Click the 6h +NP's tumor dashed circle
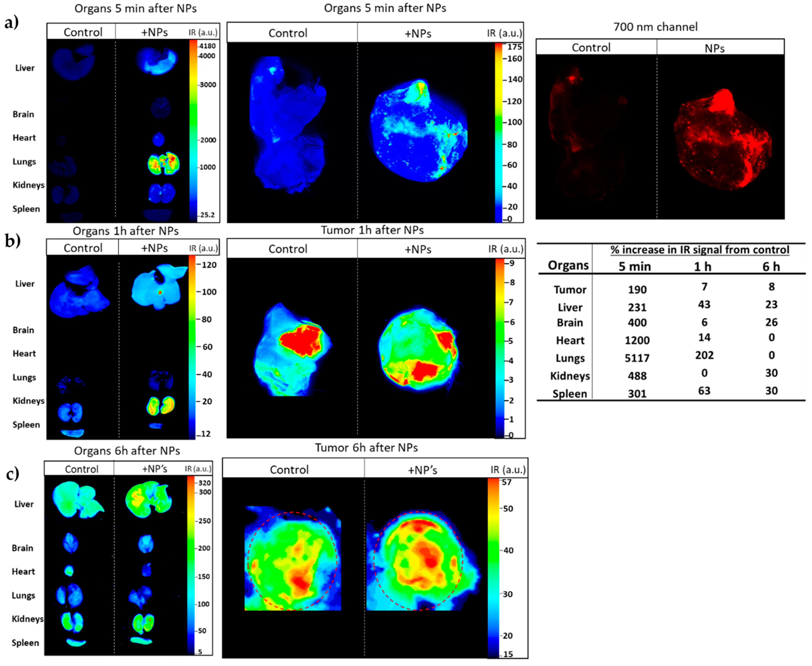 coord(418,560)
